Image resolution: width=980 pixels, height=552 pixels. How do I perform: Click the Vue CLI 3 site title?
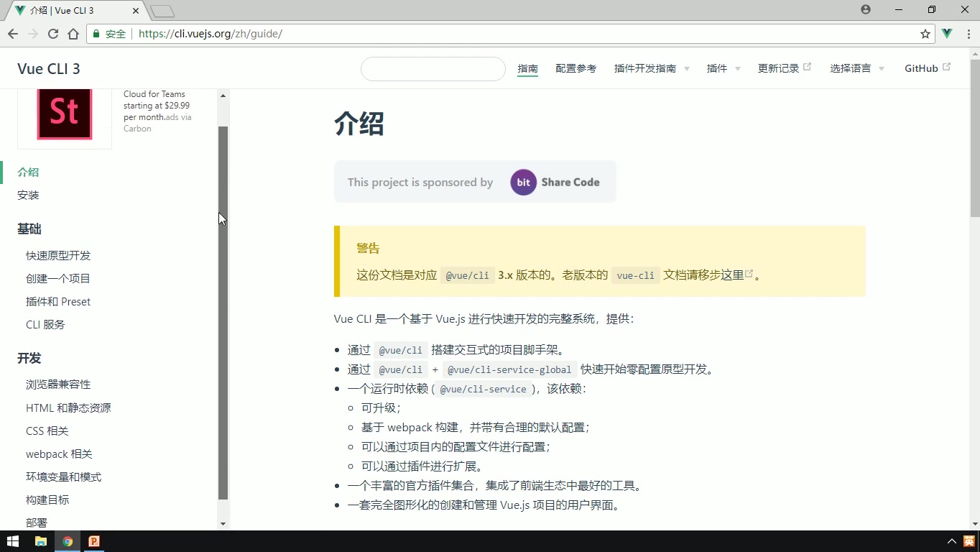click(49, 69)
